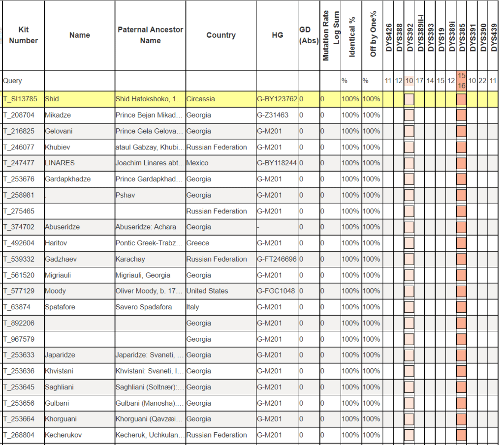Click the DYS392 marker column header
The height and width of the screenshot is (445, 504).
coord(409,35)
